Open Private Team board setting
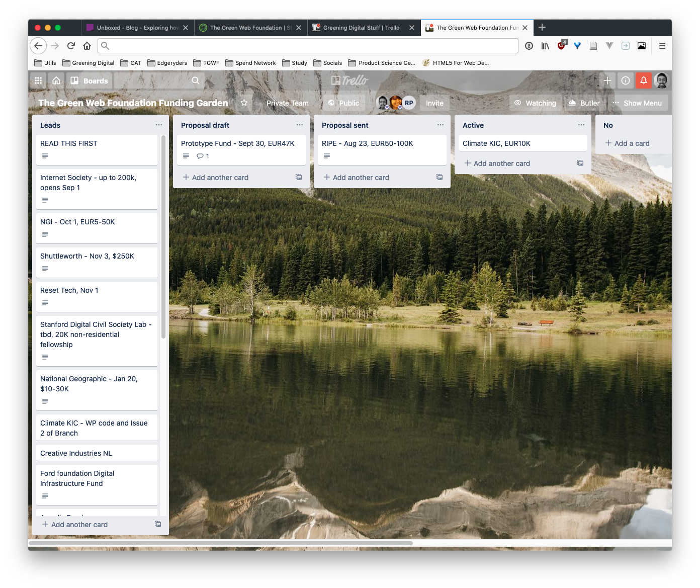The width and height of the screenshot is (700, 588). click(x=288, y=103)
